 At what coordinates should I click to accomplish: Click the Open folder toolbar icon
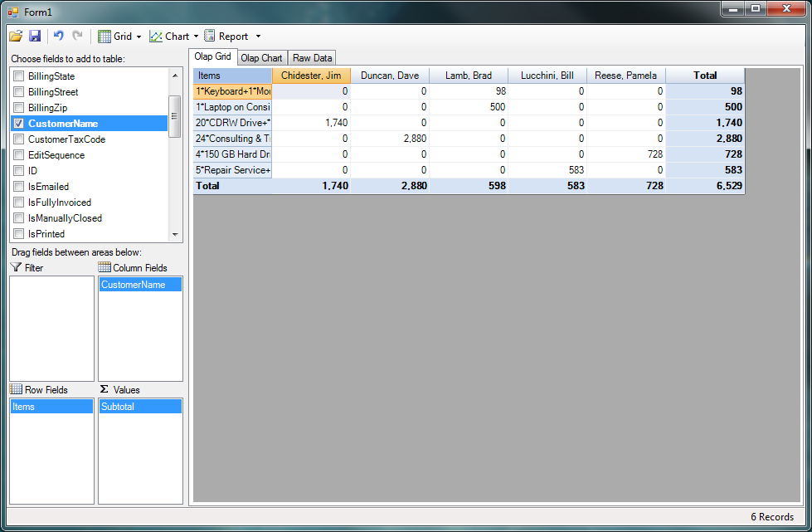(16, 36)
